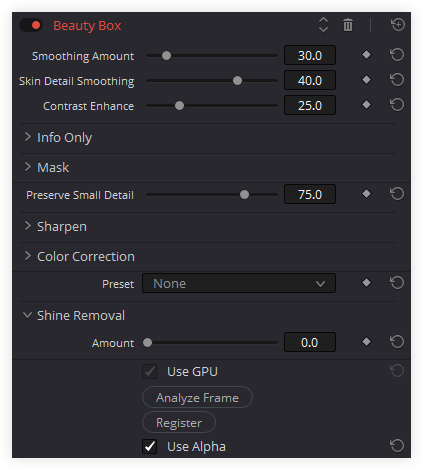Reset the Preset dropdown to default
Screen dimensions: 423x470
[x=397, y=283]
